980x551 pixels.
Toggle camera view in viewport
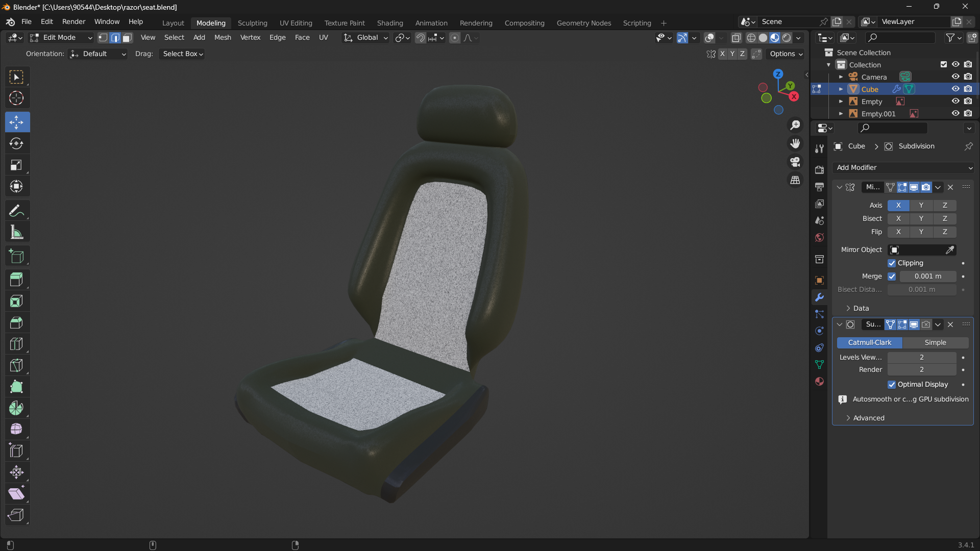[x=795, y=162]
